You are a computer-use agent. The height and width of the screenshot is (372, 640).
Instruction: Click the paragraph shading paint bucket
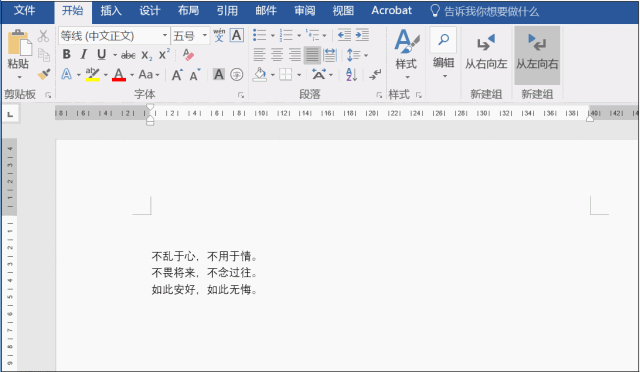(x=259, y=74)
